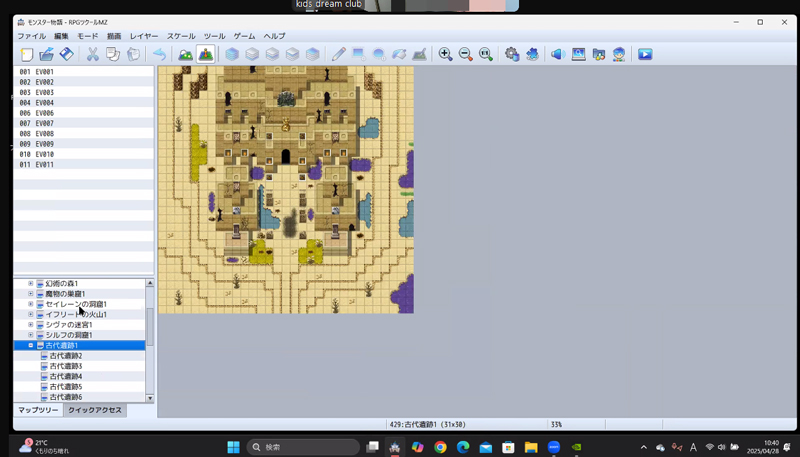800x457 pixels.
Task: Open the ゲーム menu
Action: point(244,36)
